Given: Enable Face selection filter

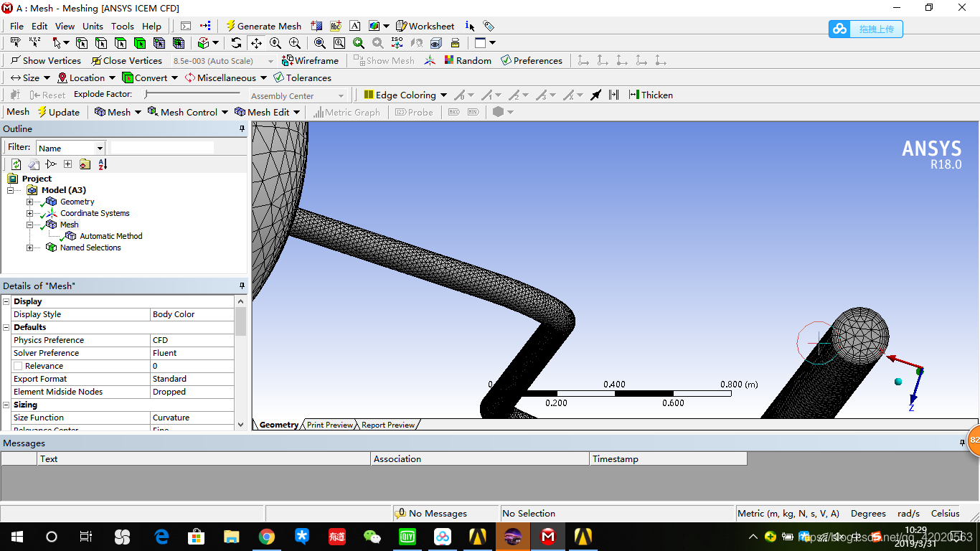Looking at the screenshot, I should pos(121,43).
